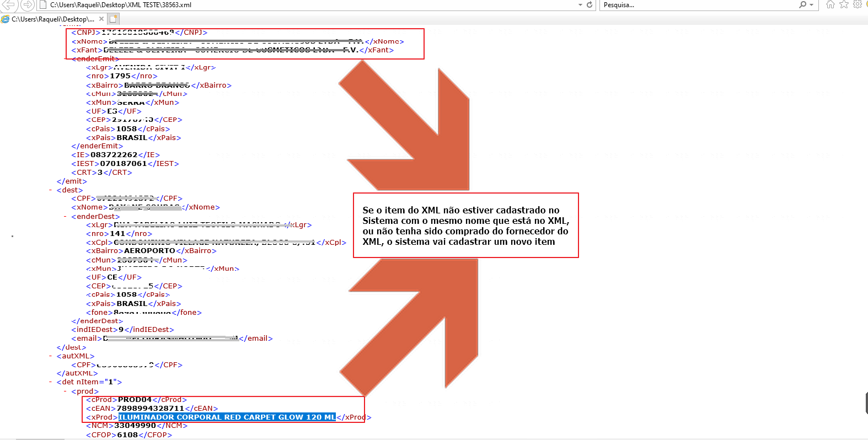
Task: Collapse the <det nItem="1"> node
Action: [51, 382]
